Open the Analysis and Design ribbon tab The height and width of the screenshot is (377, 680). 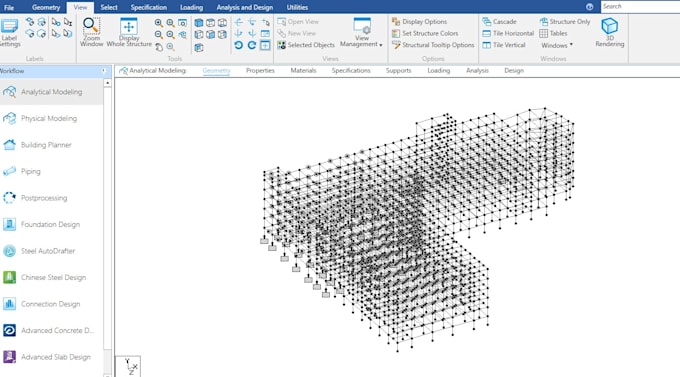[245, 7]
